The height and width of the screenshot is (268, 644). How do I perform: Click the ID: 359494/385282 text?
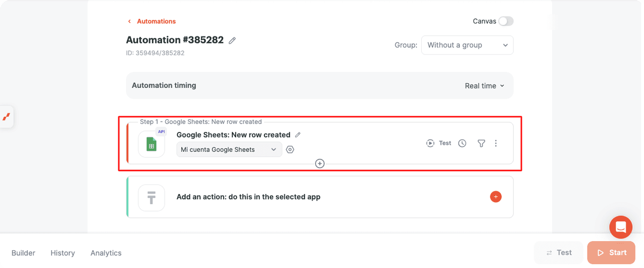tap(155, 53)
